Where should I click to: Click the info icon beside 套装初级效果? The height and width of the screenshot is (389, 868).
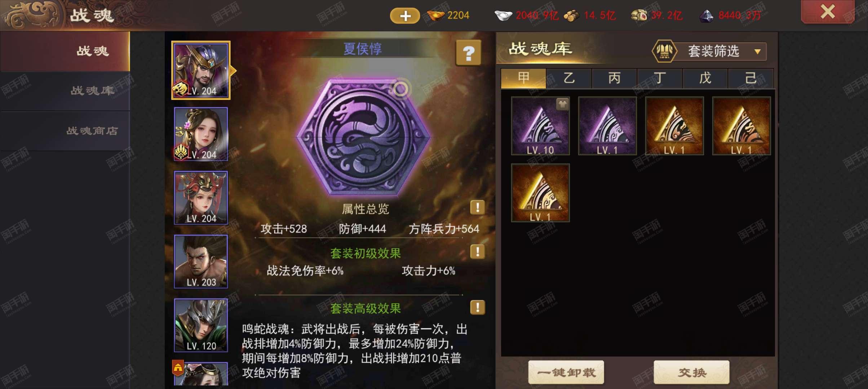tap(478, 251)
